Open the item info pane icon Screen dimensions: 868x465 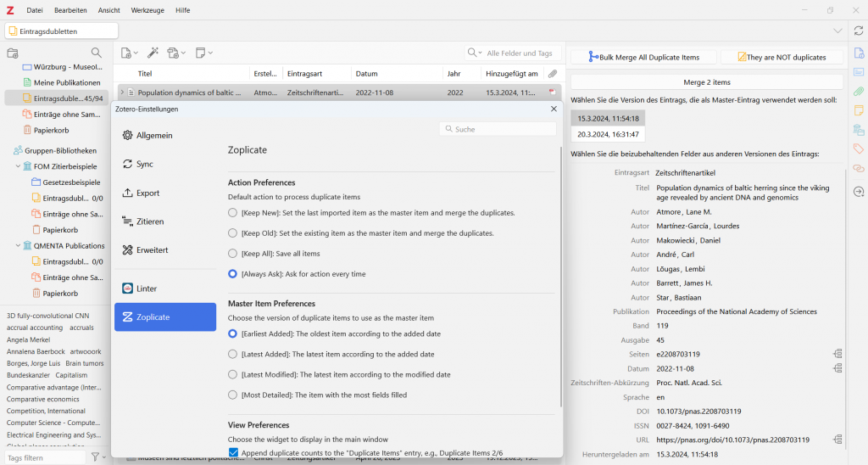tap(859, 53)
